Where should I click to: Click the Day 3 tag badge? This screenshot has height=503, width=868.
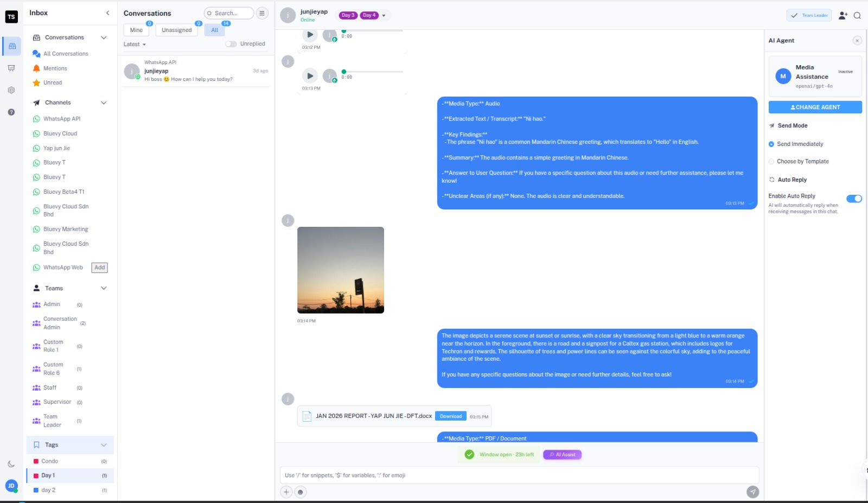click(x=348, y=15)
